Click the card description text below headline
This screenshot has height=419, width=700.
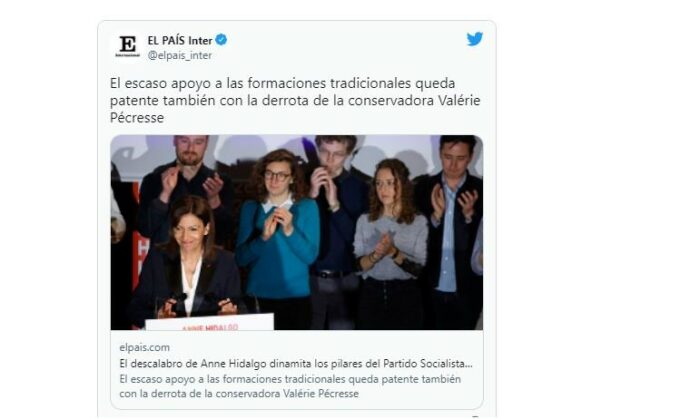(x=290, y=386)
